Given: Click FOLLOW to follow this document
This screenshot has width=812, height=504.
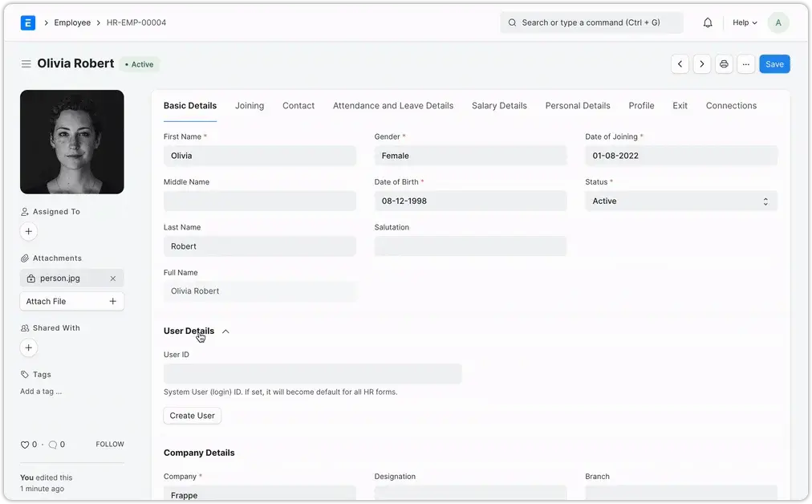Looking at the screenshot, I should point(109,444).
